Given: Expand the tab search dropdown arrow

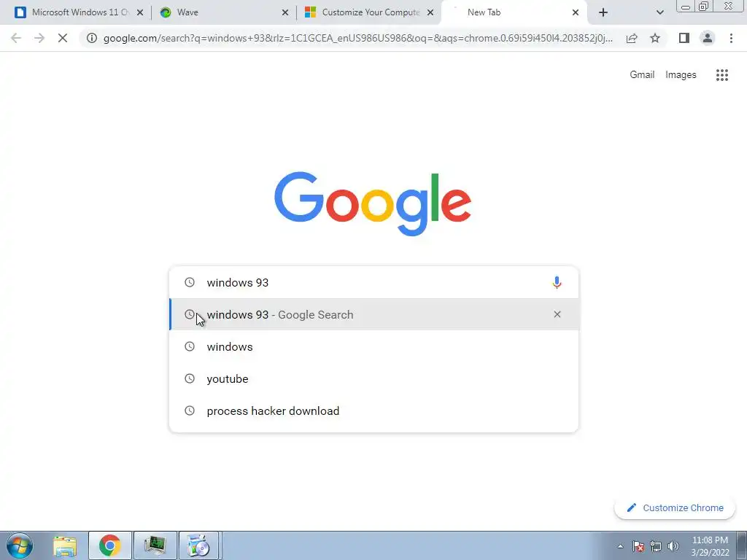Looking at the screenshot, I should [659, 13].
